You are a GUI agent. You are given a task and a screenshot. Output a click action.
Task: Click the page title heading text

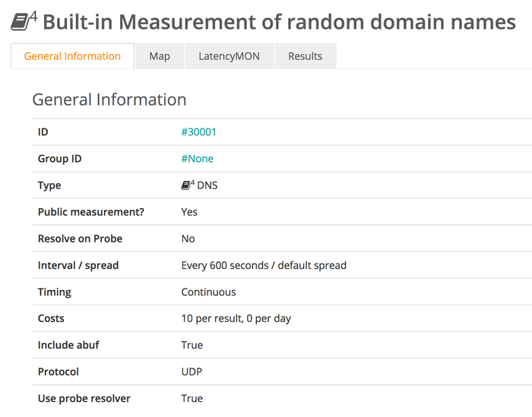coord(279,22)
